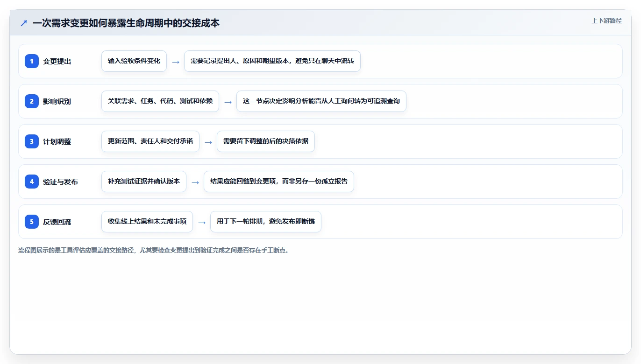The image size is (641, 364).
Task: Select the 验证与发布 step label
Action: (60, 182)
